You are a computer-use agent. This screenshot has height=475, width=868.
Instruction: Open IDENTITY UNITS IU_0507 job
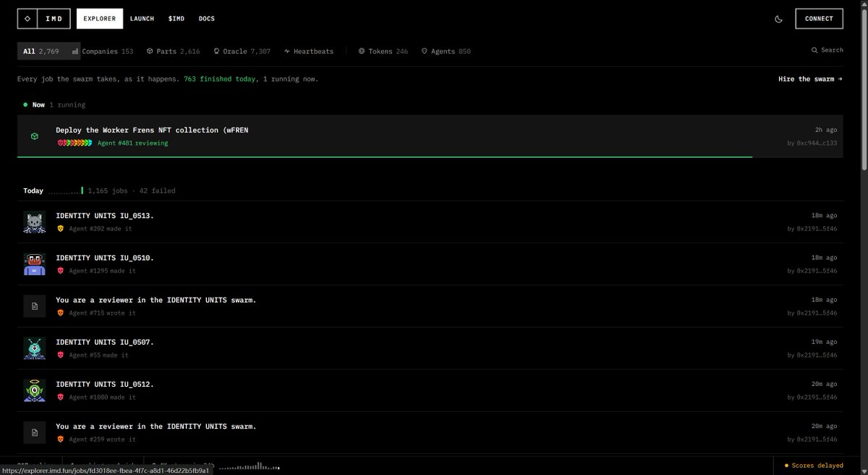105,342
